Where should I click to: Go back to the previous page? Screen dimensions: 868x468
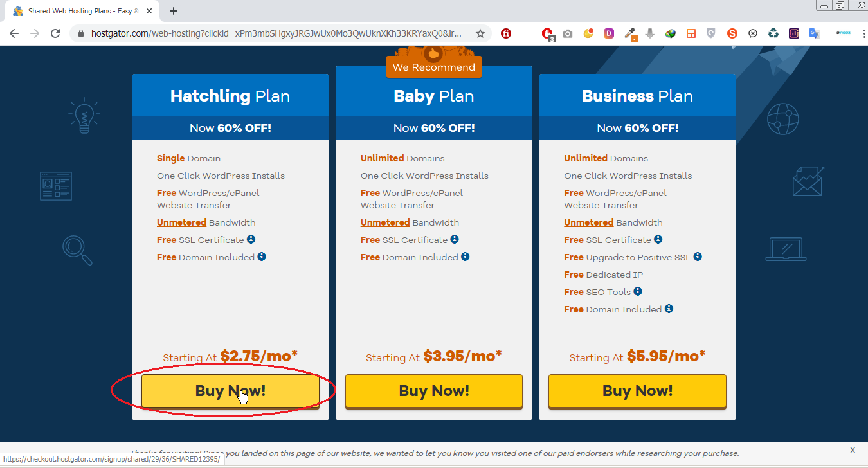tap(14, 33)
